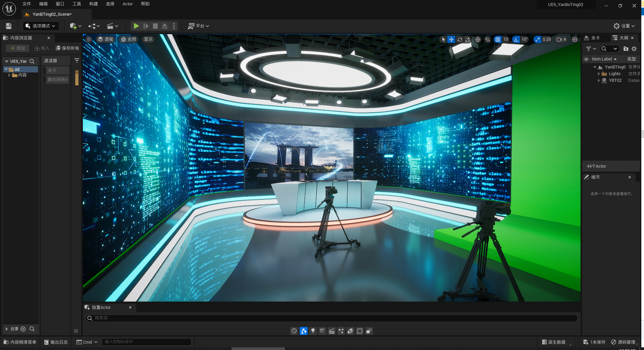The image size is (644, 350).
Task: Click the 搜索类 search field
Action: [331, 318]
